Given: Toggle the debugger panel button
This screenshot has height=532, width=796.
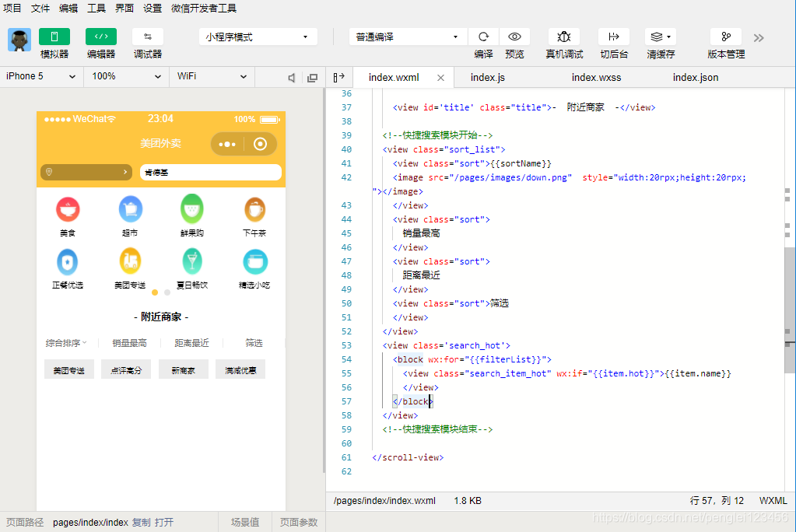Looking at the screenshot, I should pos(148,37).
